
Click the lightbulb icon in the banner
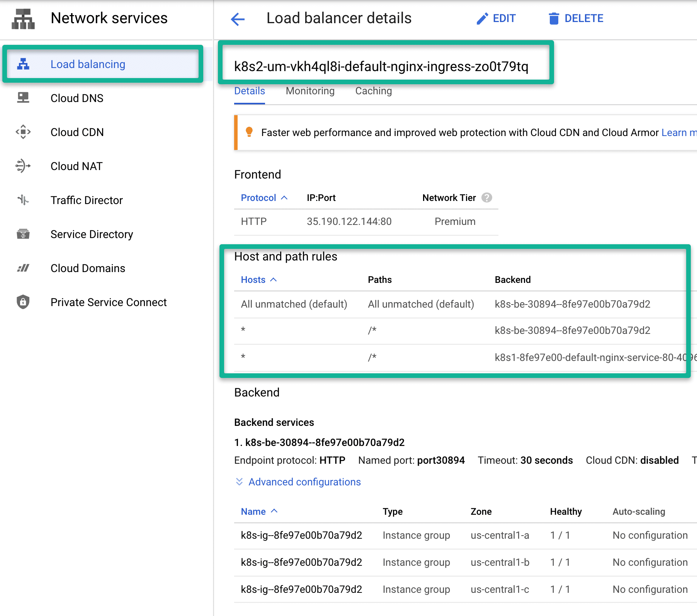[250, 132]
